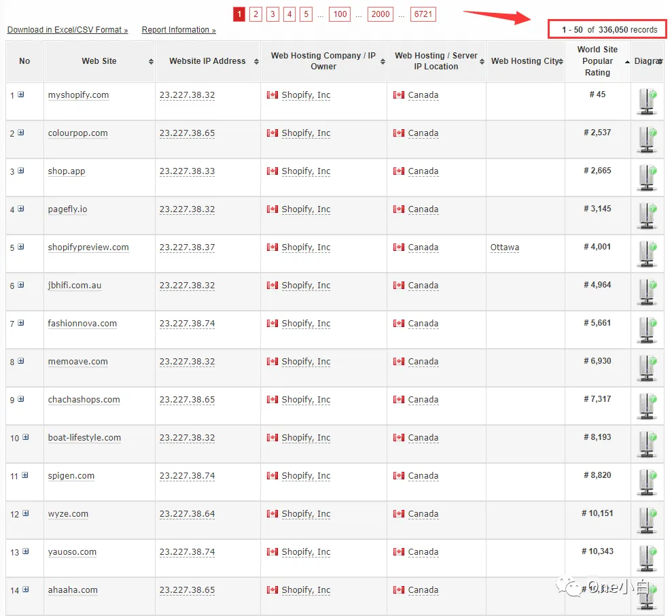
Task: Jump to last page 6721
Action: pos(423,14)
